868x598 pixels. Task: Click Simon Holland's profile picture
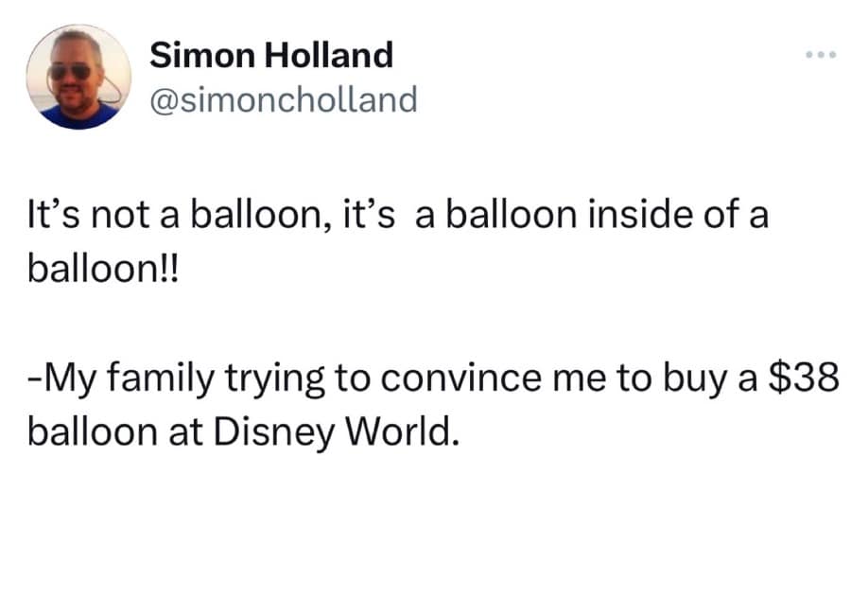coord(78,77)
